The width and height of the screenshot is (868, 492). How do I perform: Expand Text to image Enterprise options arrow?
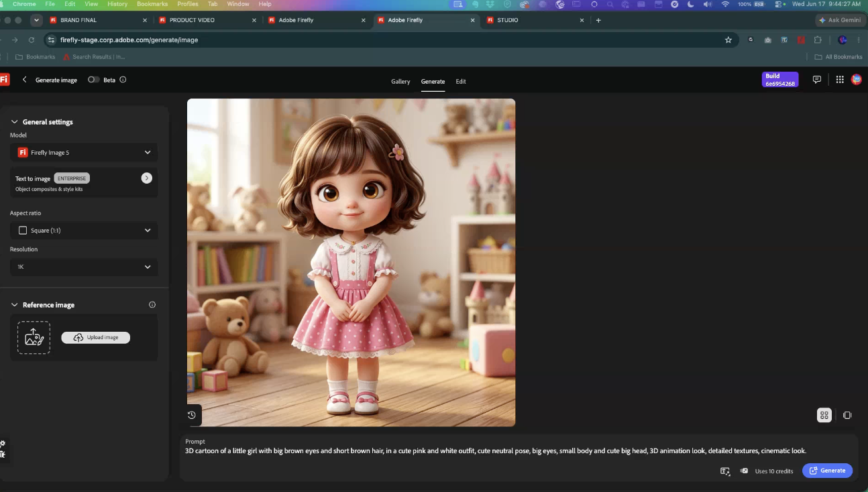(x=147, y=178)
